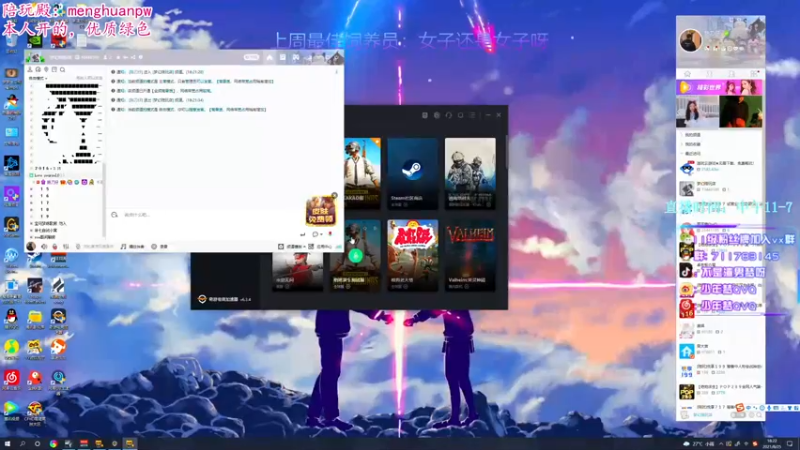Click the pink promotional banner
The width and height of the screenshot is (800, 450).
(x=719, y=87)
